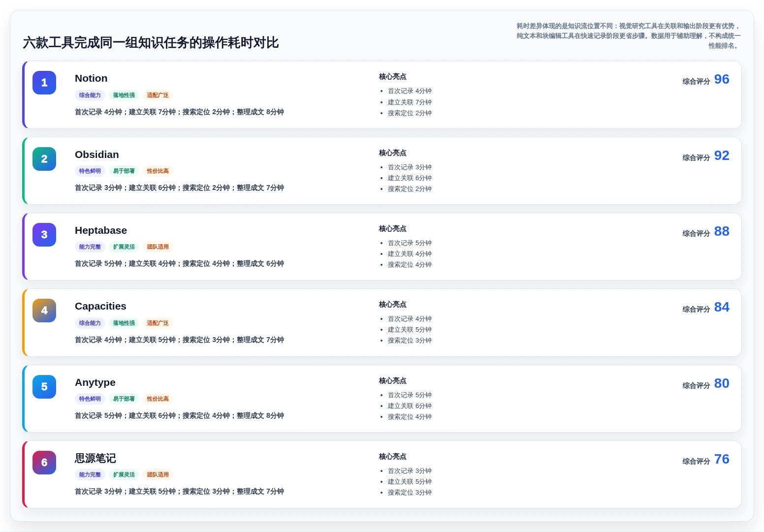Click the rank 6 badge for 思源笔记

coord(44,463)
